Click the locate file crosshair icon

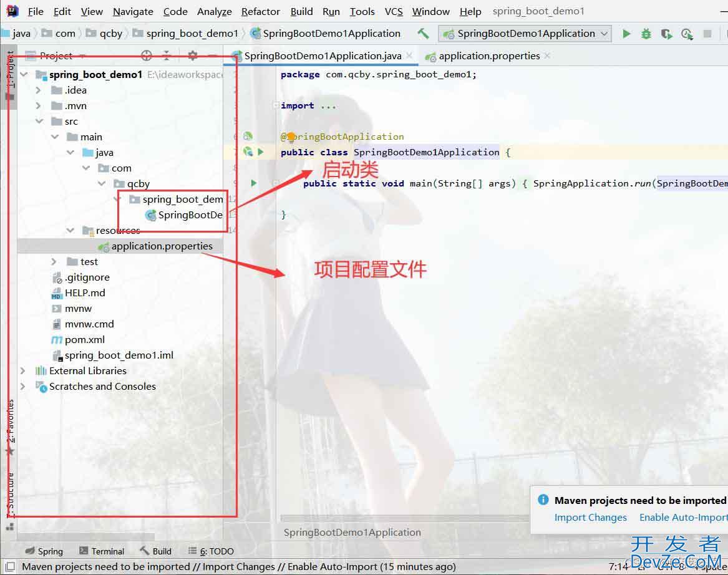[x=146, y=56]
